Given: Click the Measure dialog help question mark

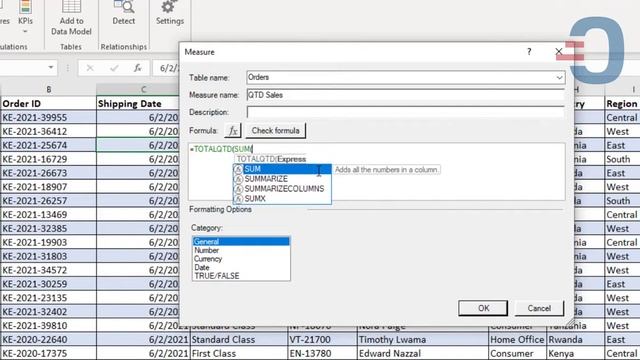Looking at the screenshot, I should pyautogui.click(x=529, y=52).
